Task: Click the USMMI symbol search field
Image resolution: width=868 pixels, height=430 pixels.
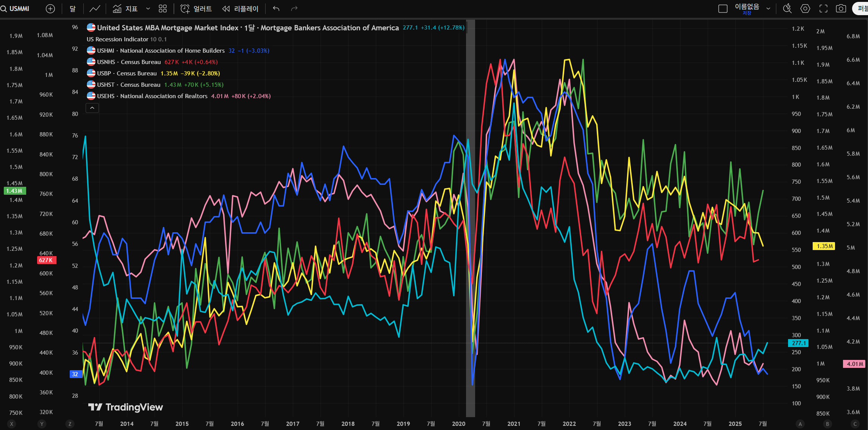Action: coord(19,9)
